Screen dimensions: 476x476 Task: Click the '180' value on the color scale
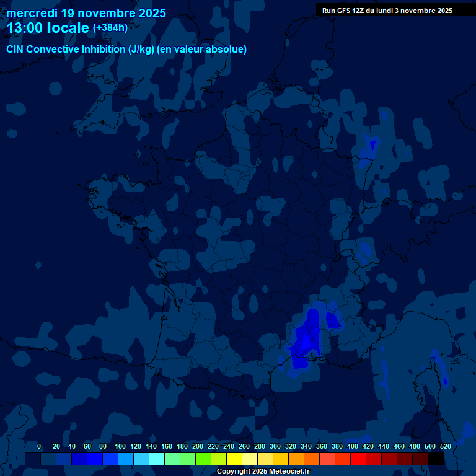pyautogui.click(x=182, y=446)
